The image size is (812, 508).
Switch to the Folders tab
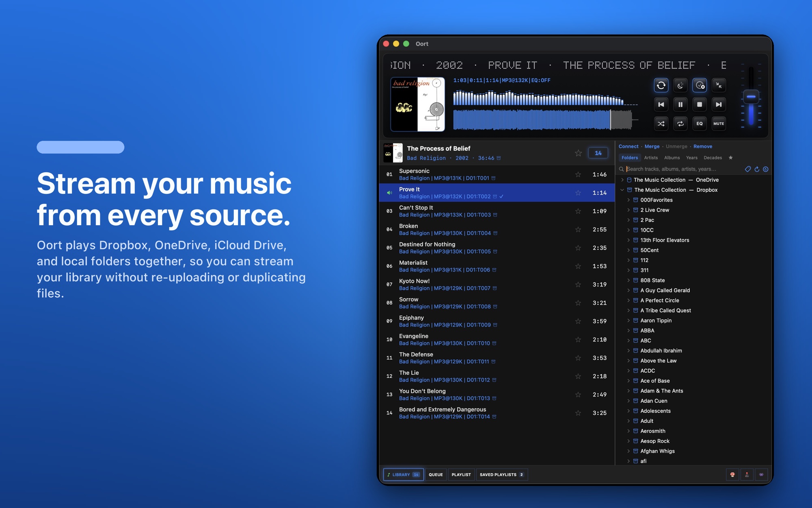tap(630, 158)
